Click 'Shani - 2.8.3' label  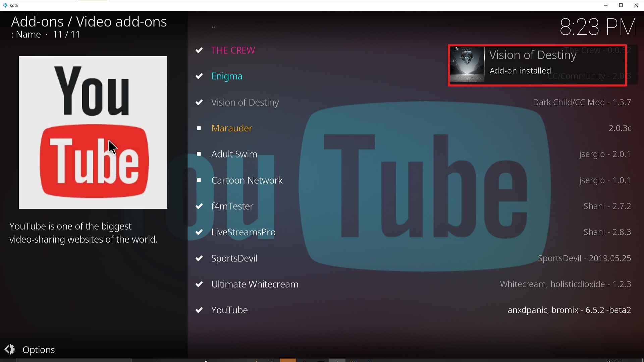607,232
